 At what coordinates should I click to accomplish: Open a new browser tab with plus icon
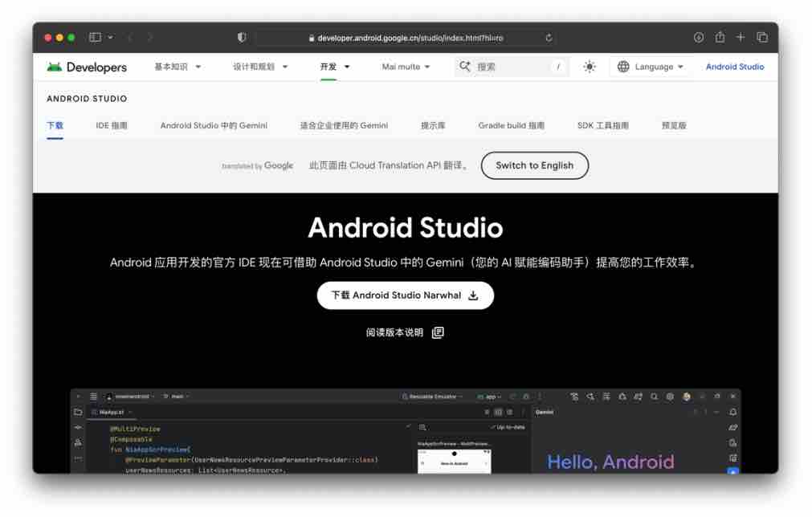(x=741, y=37)
